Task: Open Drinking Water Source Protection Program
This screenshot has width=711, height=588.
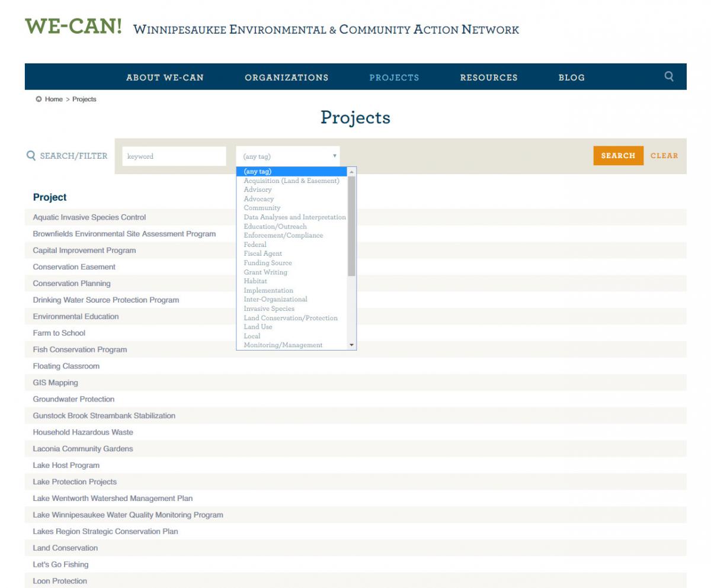Action: pyautogui.click(x=106, y=300)
